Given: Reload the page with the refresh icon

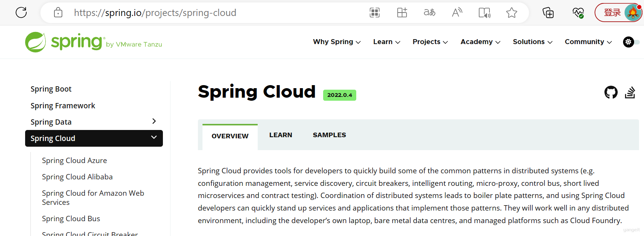Looking at the screenshot, I should pos(21,13).
